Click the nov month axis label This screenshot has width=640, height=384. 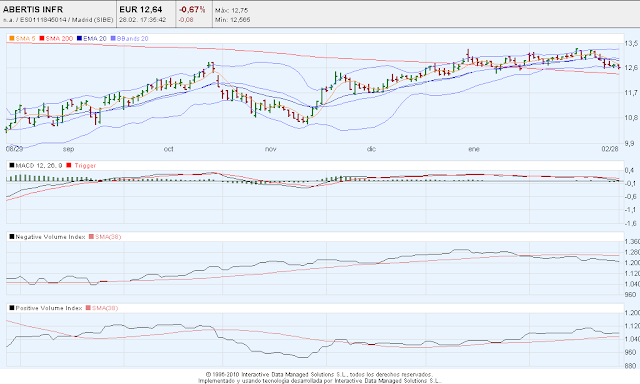(x=271, y=149)
